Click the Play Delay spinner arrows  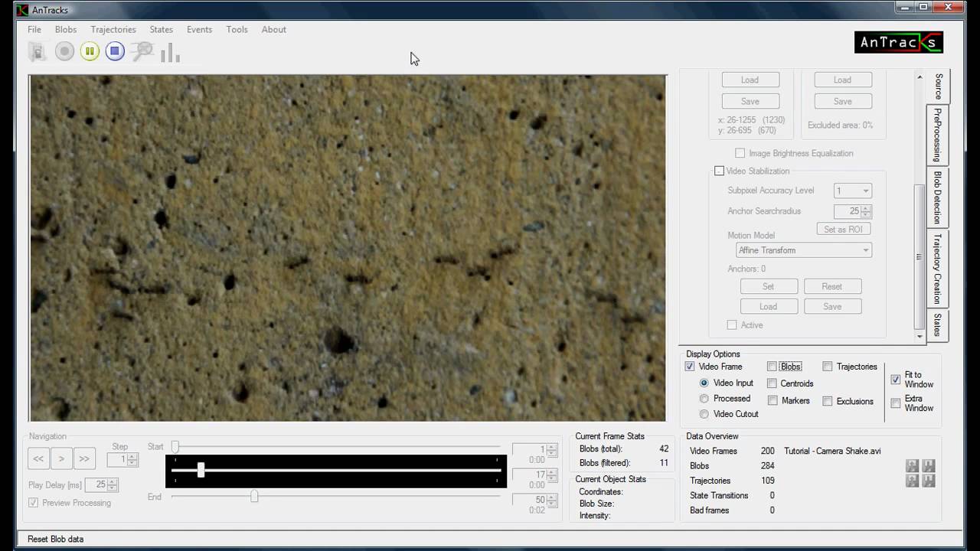click(113, 484)
